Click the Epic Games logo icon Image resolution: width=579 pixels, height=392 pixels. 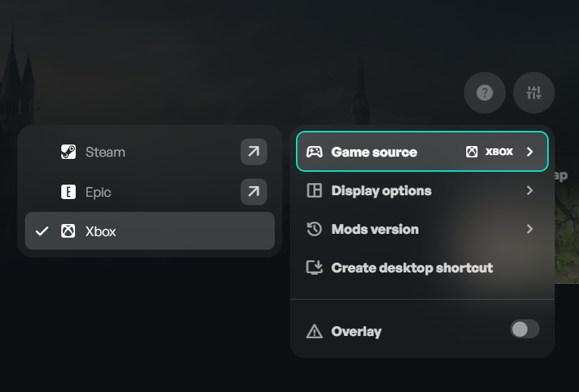(x=68, y=192)
